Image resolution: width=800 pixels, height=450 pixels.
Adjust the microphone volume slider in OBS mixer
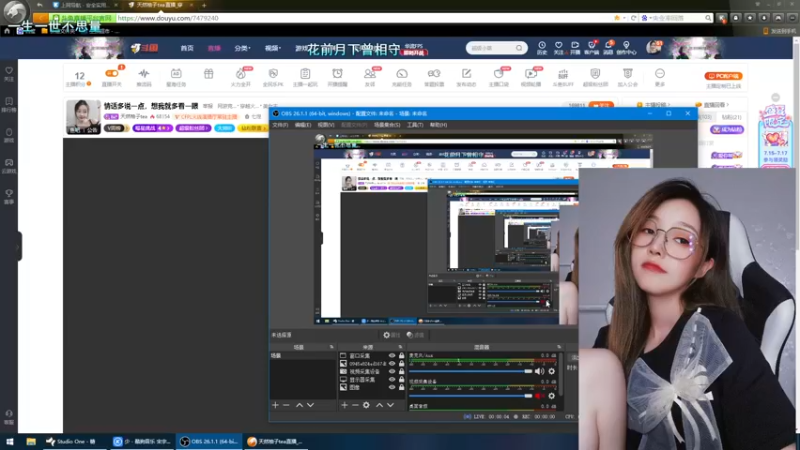point(471,371)
